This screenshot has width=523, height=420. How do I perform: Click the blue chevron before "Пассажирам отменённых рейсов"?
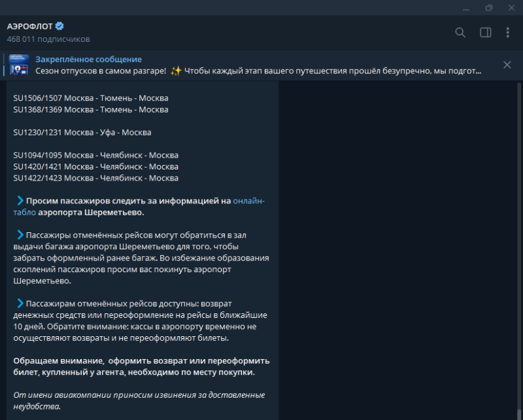(x=20, y=304)
